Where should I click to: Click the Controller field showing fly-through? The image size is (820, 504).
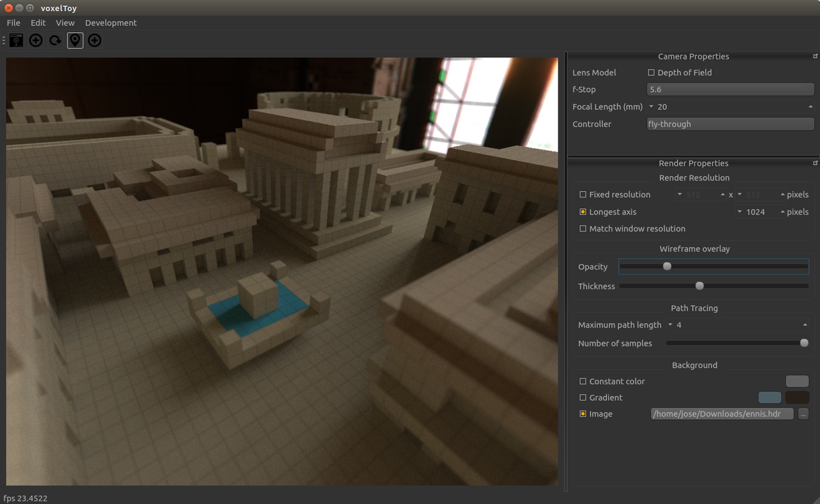tap(730, 124)
